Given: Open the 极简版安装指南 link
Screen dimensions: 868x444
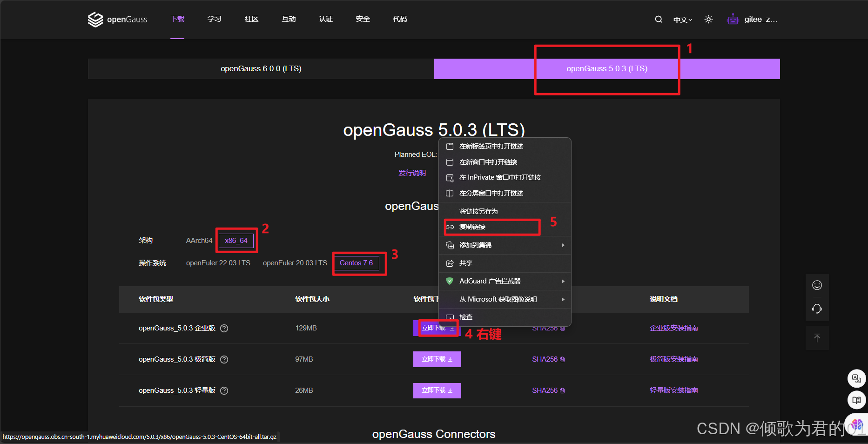Looking at the screenshot, I should pos(673,359).
